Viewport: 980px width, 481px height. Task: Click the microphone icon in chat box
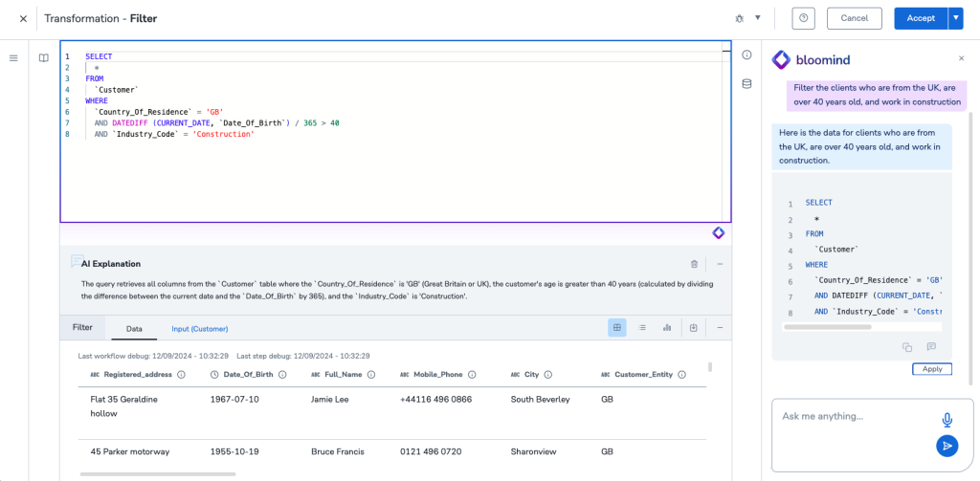click(x=947, y=420)
